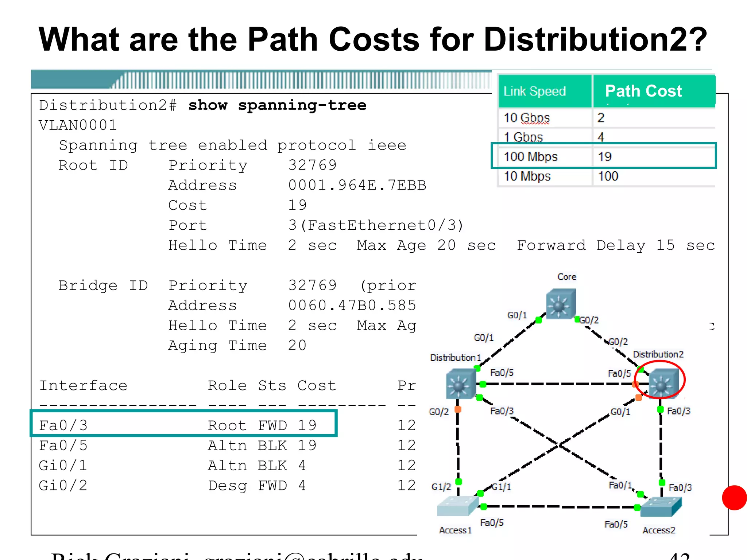Viewport: 747px width, 560px height.
Task: Click the Access2 switch icon
Action: tap(661, 507)
